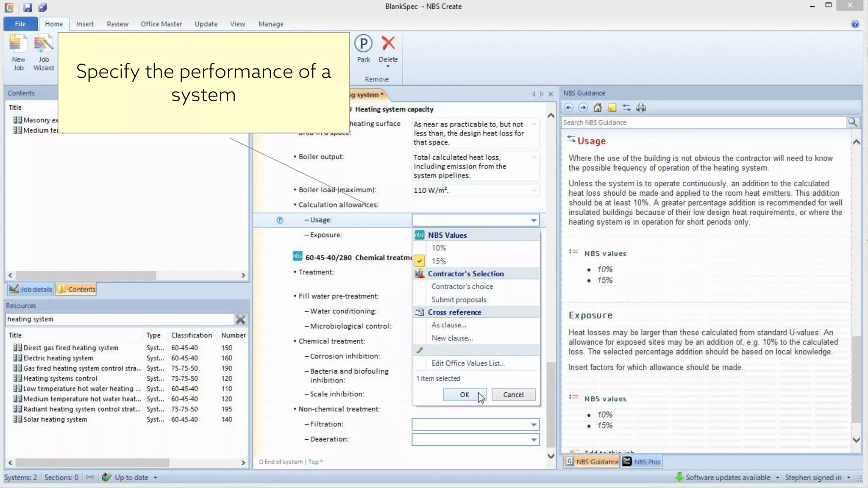This screenshot has height=488, width=868.
Task: Click the Software updates available icon
Action: [x=679, y=477]
